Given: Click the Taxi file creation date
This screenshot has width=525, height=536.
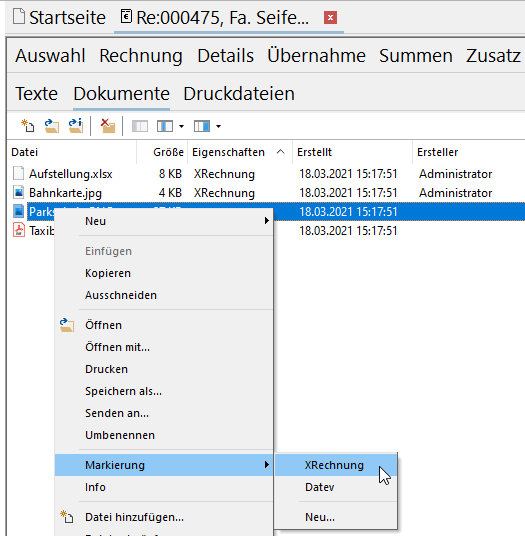Looking at the screenshot, I should coord(348,231).
